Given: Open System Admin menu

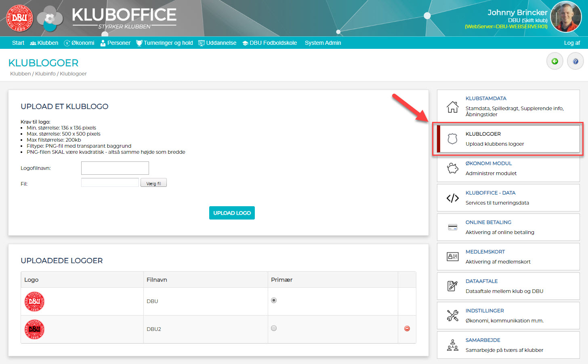Looking at the screenshot, I should tap(323, 43).
